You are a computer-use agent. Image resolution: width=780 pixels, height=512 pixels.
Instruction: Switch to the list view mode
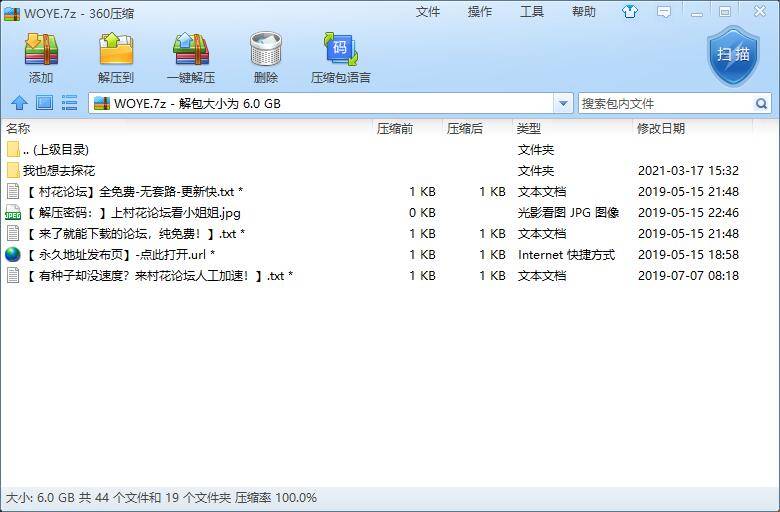click(69, 103)
